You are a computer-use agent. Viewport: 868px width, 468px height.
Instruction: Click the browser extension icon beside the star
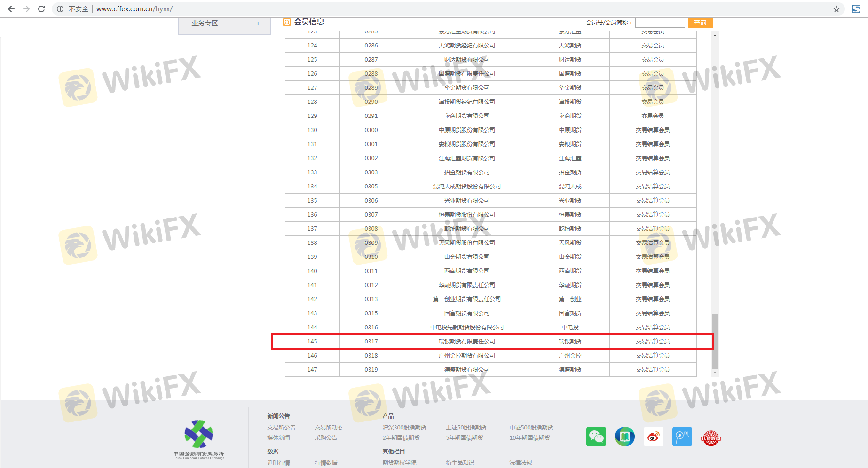856,9
